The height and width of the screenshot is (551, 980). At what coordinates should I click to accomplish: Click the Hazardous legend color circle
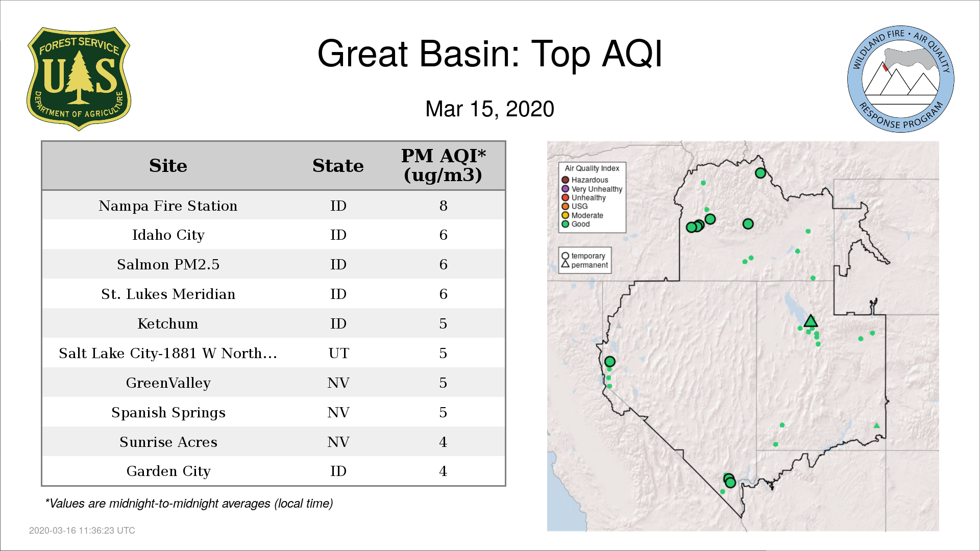tap(566, 180)
